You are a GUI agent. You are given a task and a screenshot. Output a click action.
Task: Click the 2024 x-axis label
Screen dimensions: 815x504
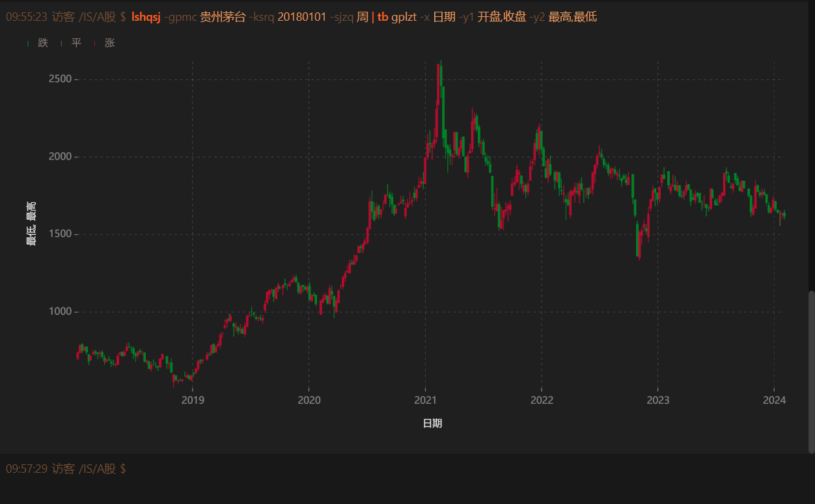774,401
